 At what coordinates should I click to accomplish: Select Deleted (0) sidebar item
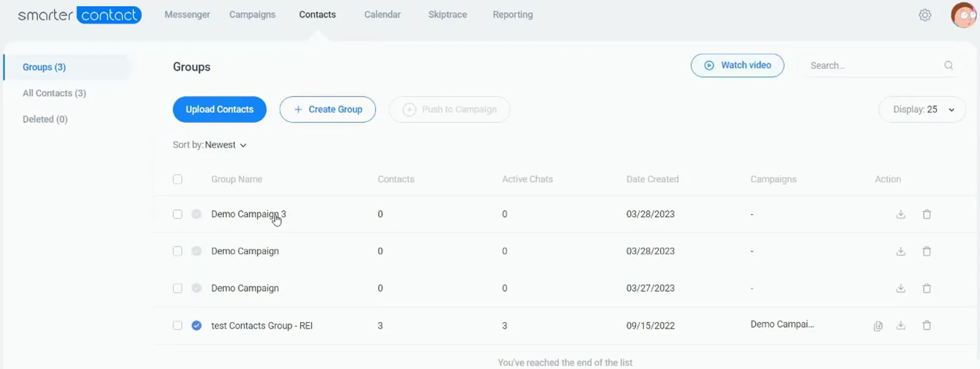pyautogui.click(x=45, y=119)
